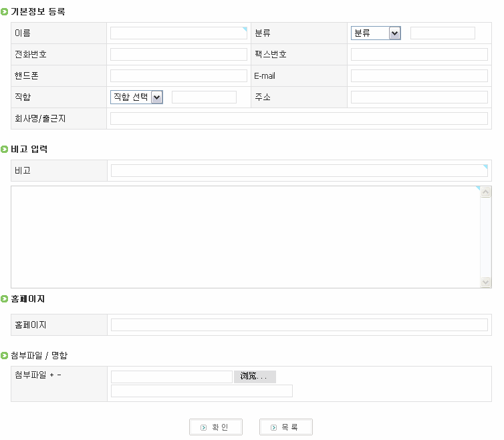This screenshot has height=440, width=504.
Task: Click the 浏览... browse file button
Action: pos(254,377)
